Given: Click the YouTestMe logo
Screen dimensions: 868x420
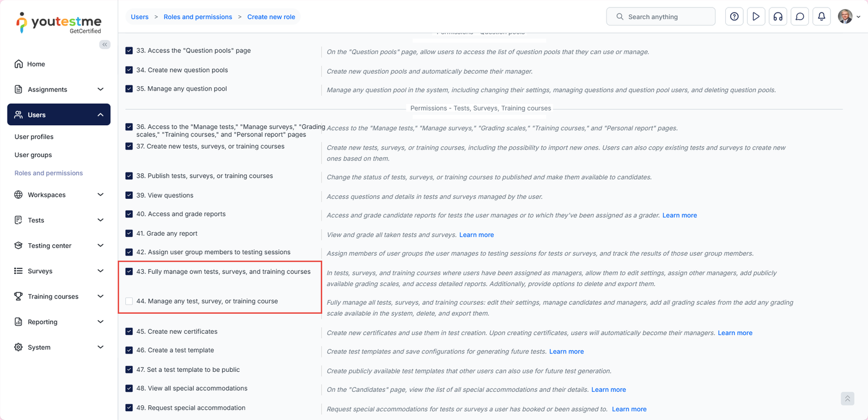Looking at the screenshot, I should [59, 23].
